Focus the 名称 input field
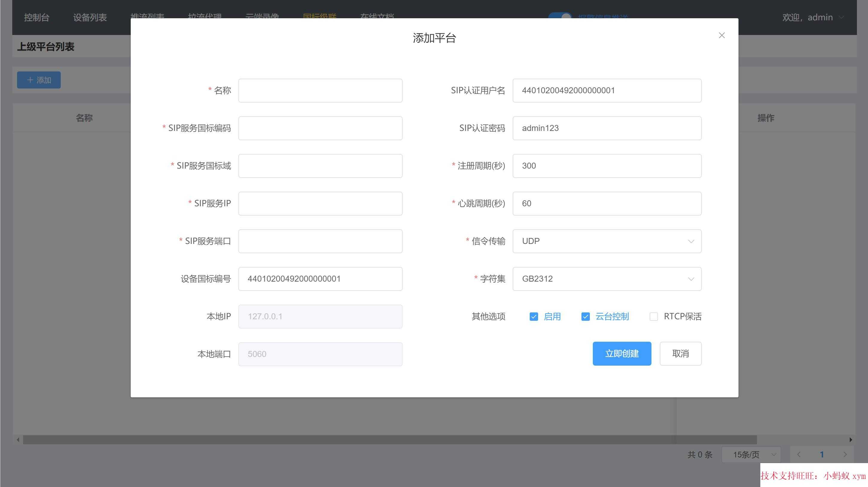The width and height of the screenshot is (868, 487). [320, 91]
